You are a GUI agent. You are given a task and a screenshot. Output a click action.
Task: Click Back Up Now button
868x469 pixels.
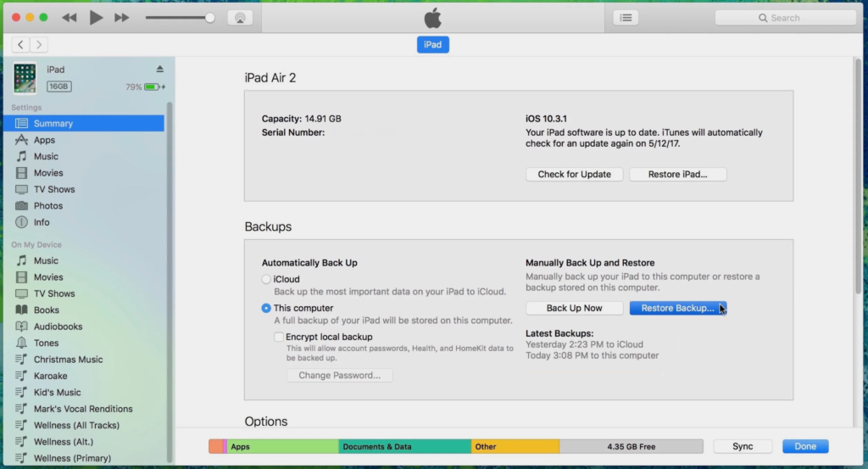(575, 309)
